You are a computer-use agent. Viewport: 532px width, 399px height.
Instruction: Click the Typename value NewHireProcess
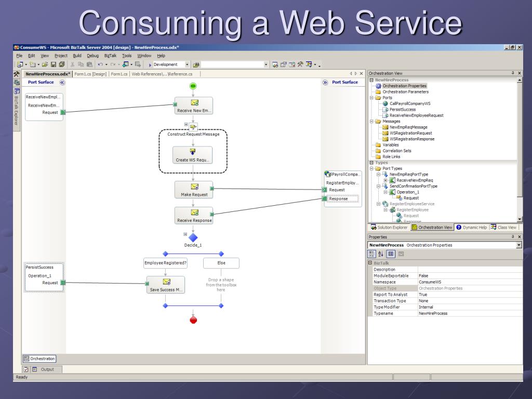[x=470, y=313]
